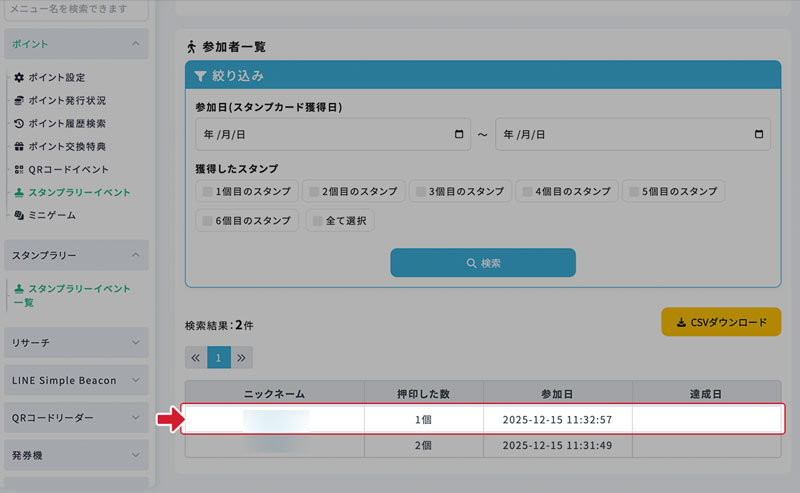Screen dimensions: 800x493
Task: Collapse the ポイント sidebar section
Action: [136, 44]
